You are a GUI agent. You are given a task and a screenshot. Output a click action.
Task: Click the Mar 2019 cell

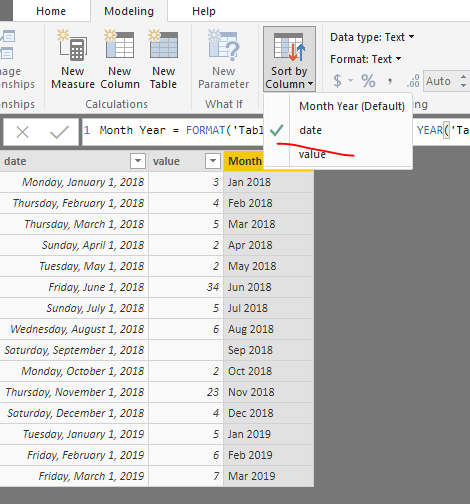269,476
